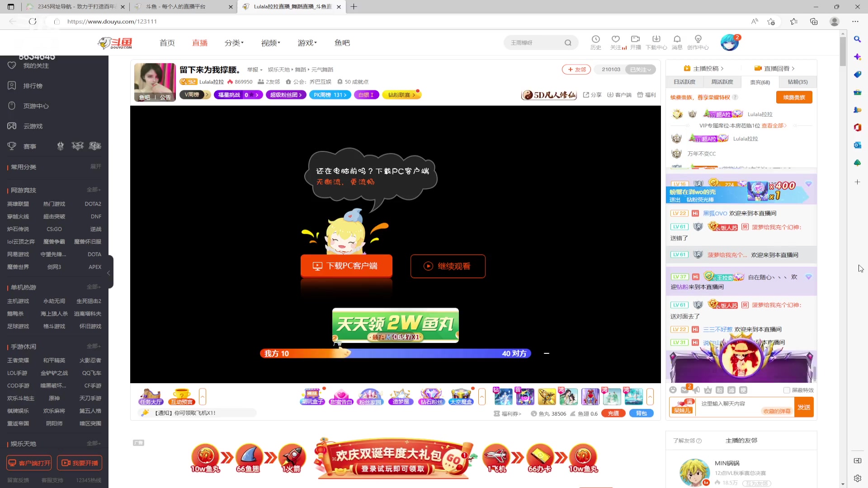Screen dimensions: 868x488
Task: Toggle the 滤 danmu filter option
Action: tap(731, 390)
